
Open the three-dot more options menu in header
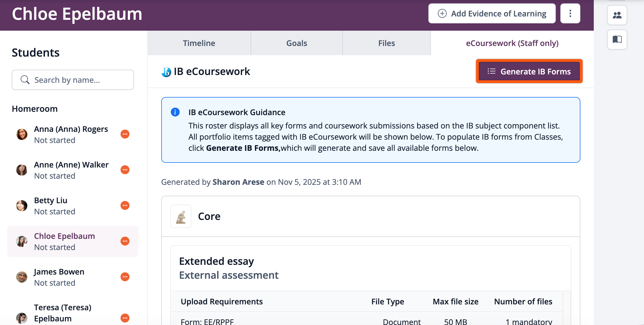point(570,13)
